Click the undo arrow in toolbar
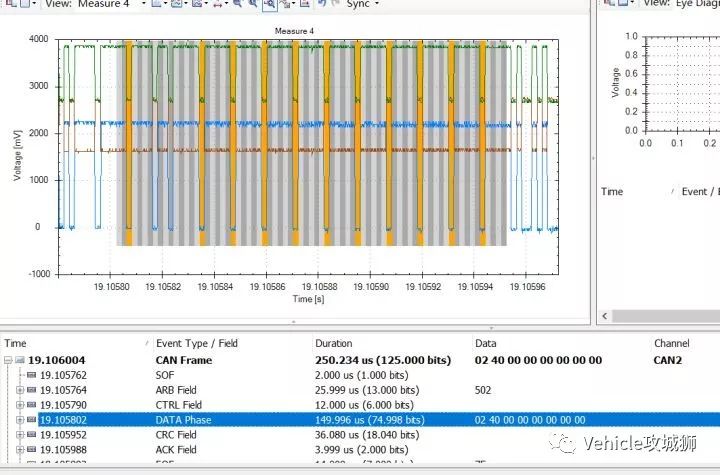The image size is (720, 475). pos(322,3)
